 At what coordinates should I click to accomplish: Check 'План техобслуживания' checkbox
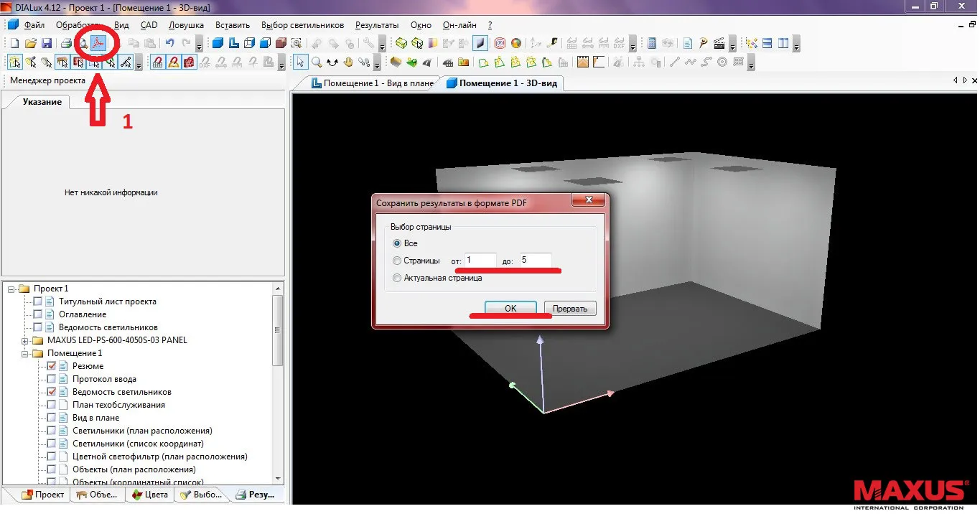51,405
